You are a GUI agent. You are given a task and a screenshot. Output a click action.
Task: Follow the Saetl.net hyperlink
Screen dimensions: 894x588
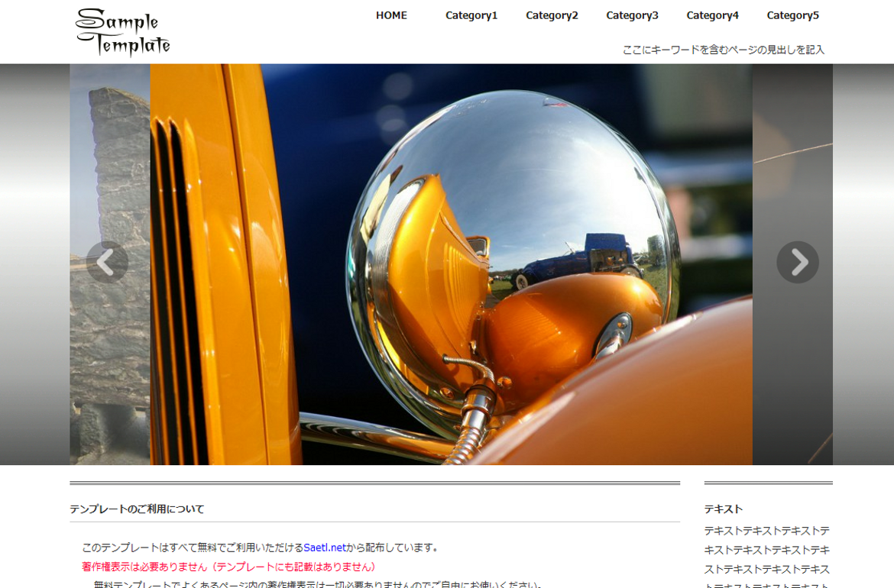(x=325, y=548)
